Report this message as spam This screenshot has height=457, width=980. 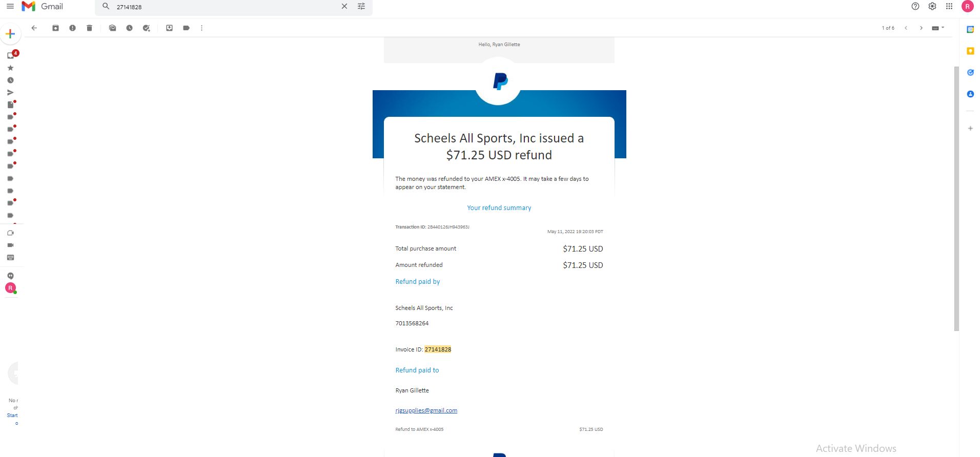coord(72,28)
